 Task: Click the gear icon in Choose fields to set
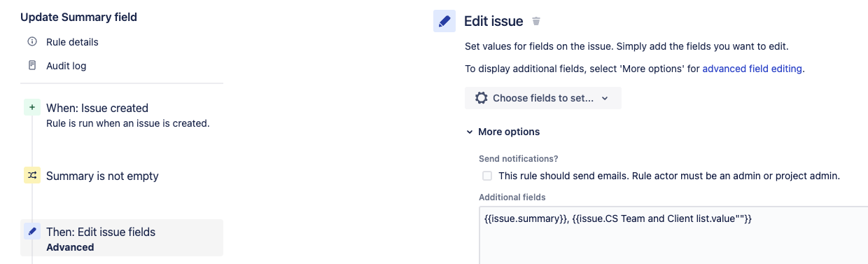(x=481, y=98)
